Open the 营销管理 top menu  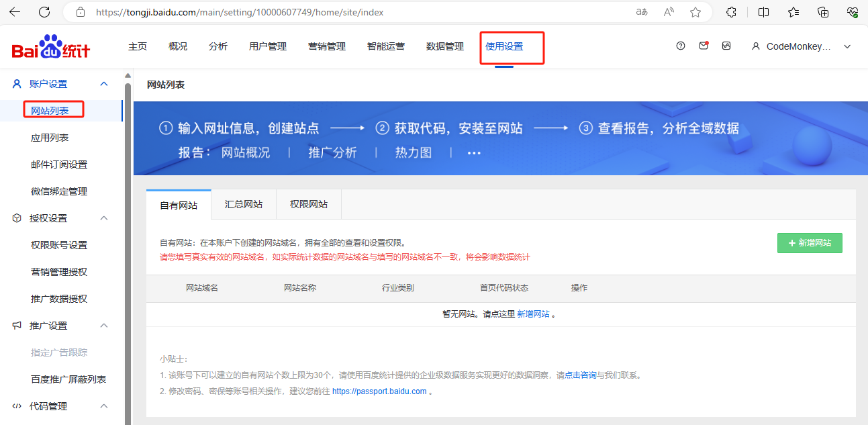click(327, 46)
